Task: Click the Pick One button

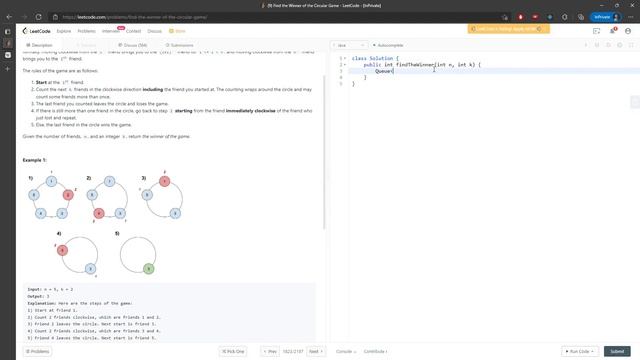Action: coord(233,351)
